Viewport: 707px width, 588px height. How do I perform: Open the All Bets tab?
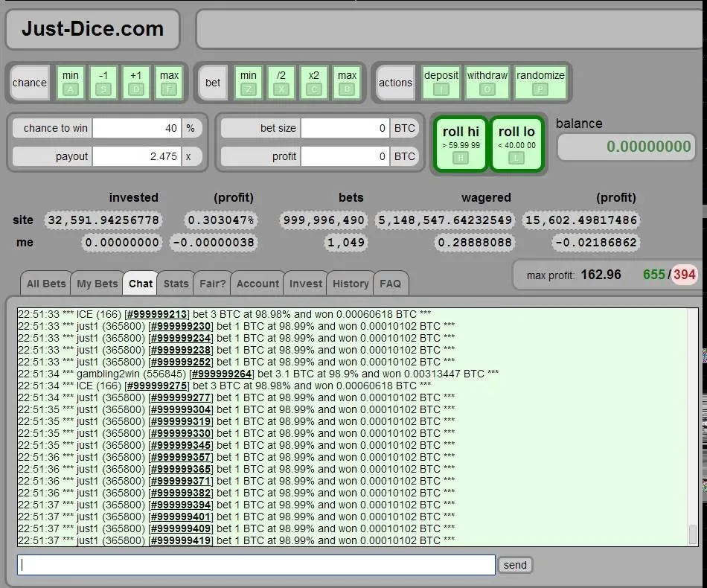click(x=46, y=284)
